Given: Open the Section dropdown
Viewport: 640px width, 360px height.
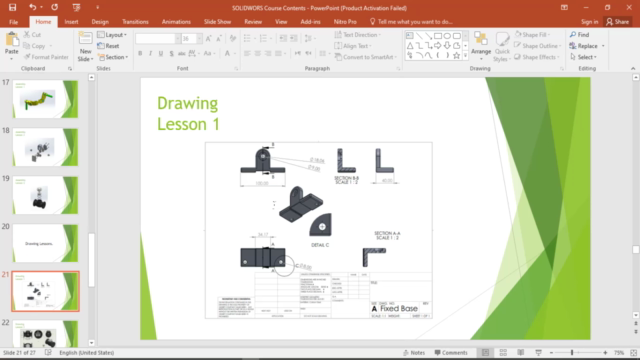Looking at the screenshot, I should pos(113,57).
